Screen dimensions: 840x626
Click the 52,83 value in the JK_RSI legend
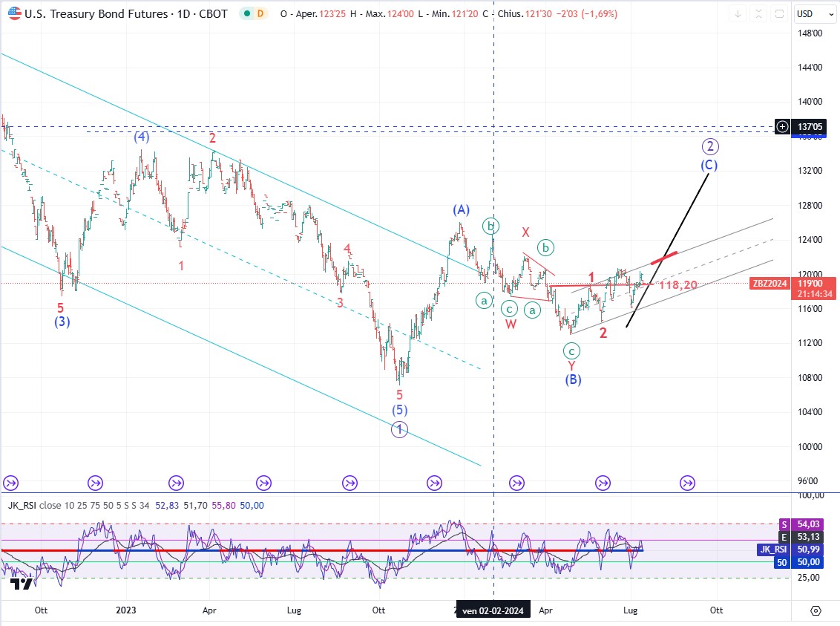(167, 506)
